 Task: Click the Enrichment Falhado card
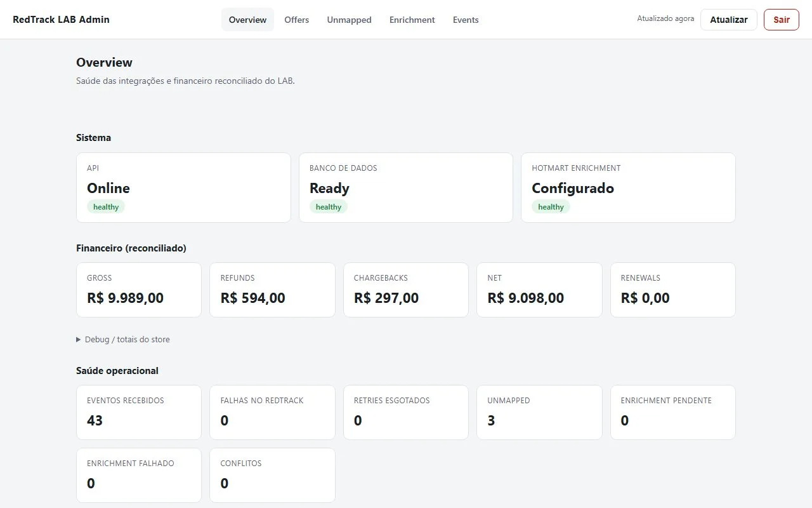(139, 475)
